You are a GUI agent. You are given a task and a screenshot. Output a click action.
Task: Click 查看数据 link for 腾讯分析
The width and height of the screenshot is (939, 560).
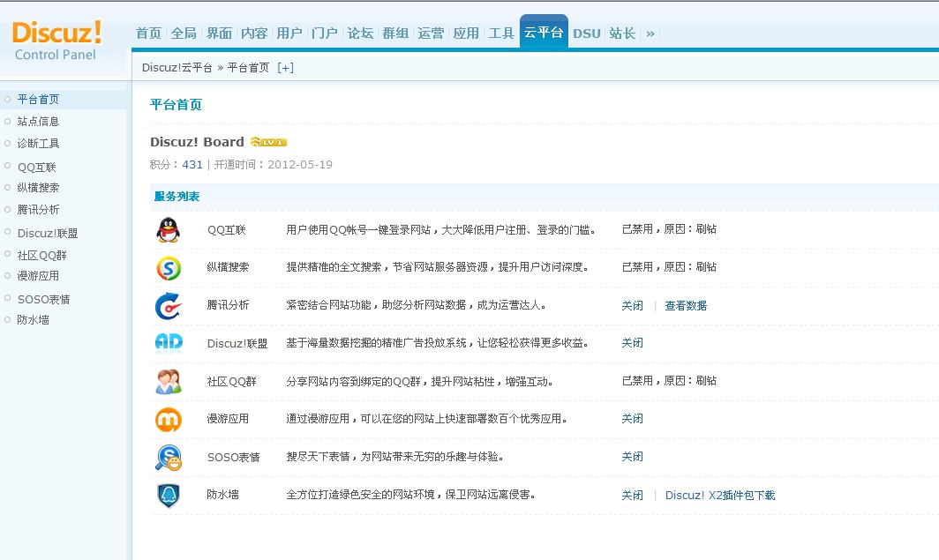686,306
